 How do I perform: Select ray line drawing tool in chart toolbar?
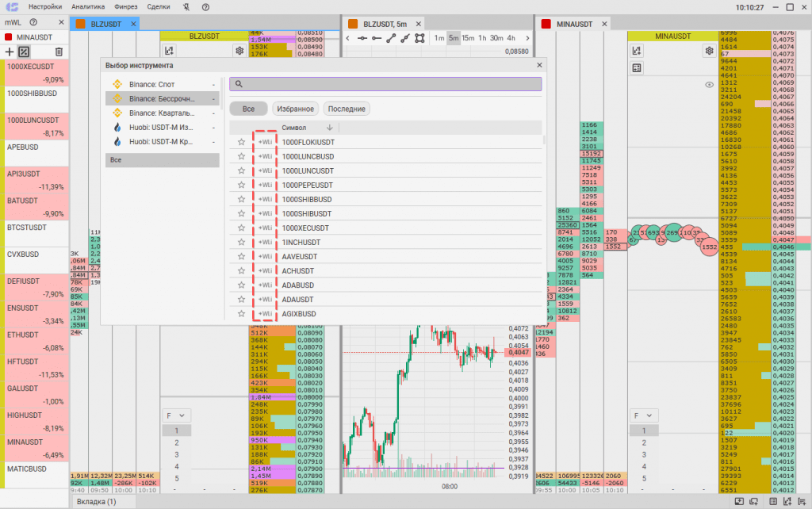[x=405, y=38]
